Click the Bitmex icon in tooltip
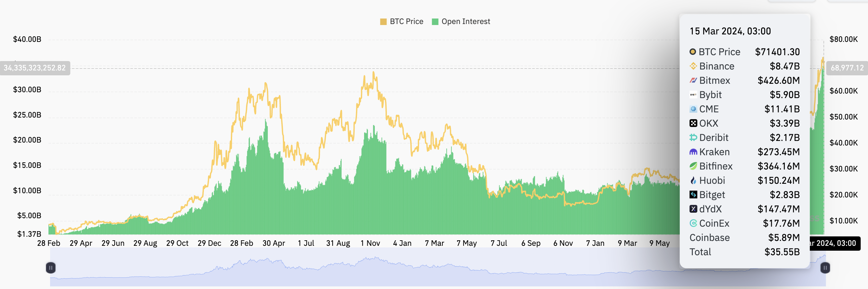The width and height of the screenshot is (868, 289). pyautogui.click(x=693, y=81)
